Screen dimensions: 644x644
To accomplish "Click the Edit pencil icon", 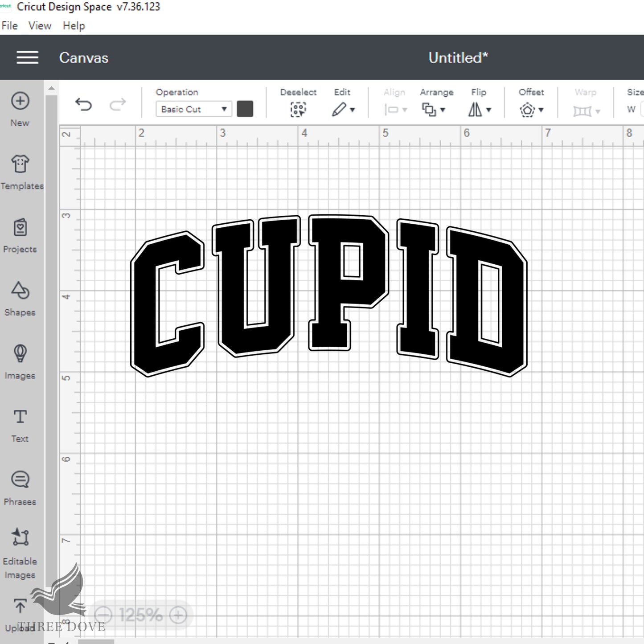I will pyautogui.click(x=339, y=109).
